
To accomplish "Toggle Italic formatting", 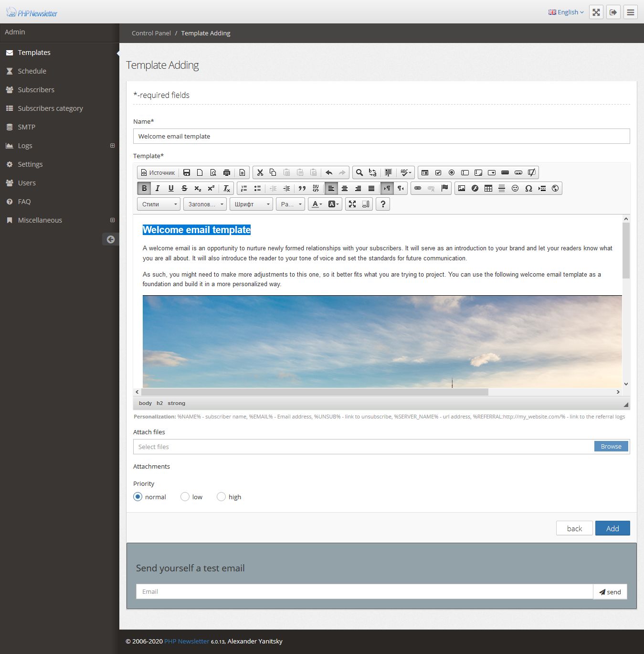I will click(x=158, y=188).
